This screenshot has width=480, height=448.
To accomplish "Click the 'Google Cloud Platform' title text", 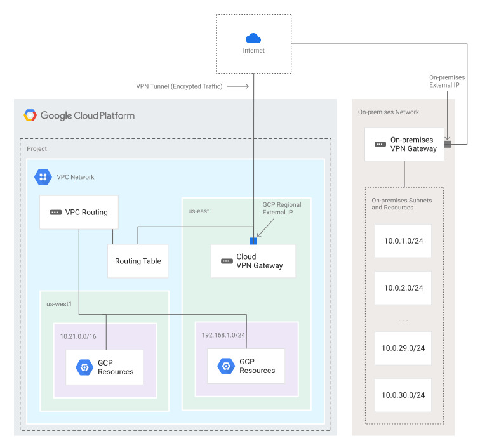I will click(x=88, y=115).
